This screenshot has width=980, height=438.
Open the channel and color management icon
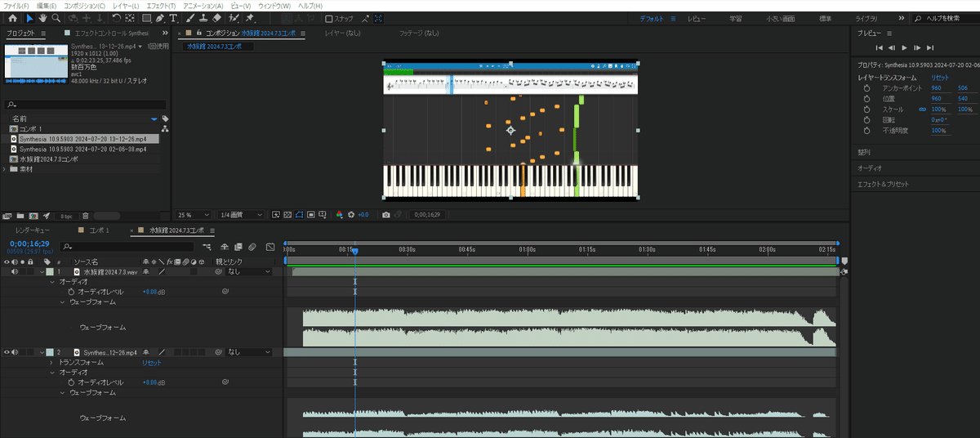(x=339, y=214)
